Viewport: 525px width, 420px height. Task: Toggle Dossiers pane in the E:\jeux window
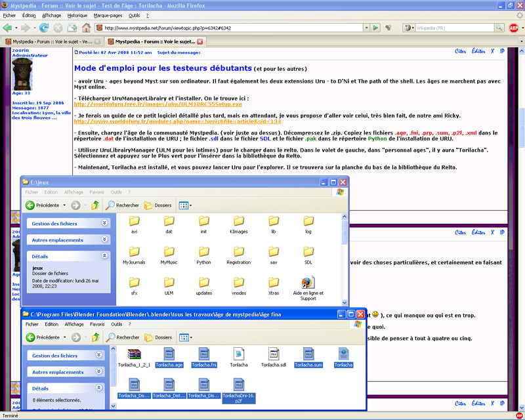point(157,205)
